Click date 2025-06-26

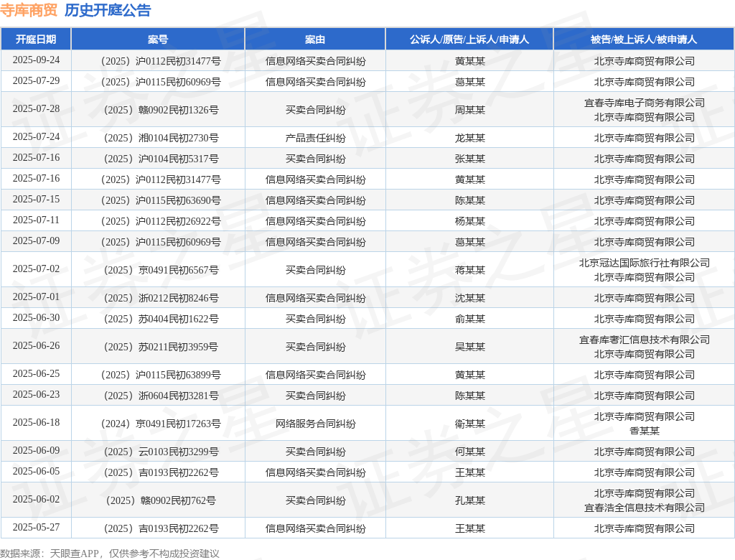click(x=36, y=345)
